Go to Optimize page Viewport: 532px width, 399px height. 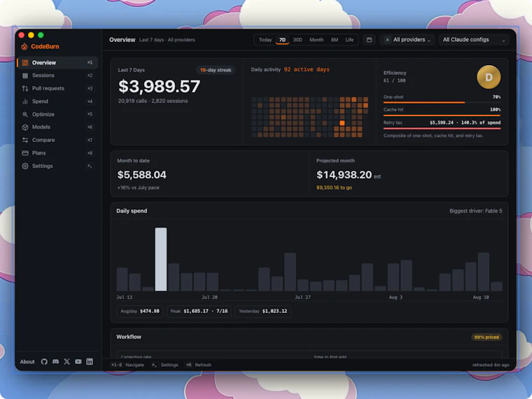[x=57, y=114]
